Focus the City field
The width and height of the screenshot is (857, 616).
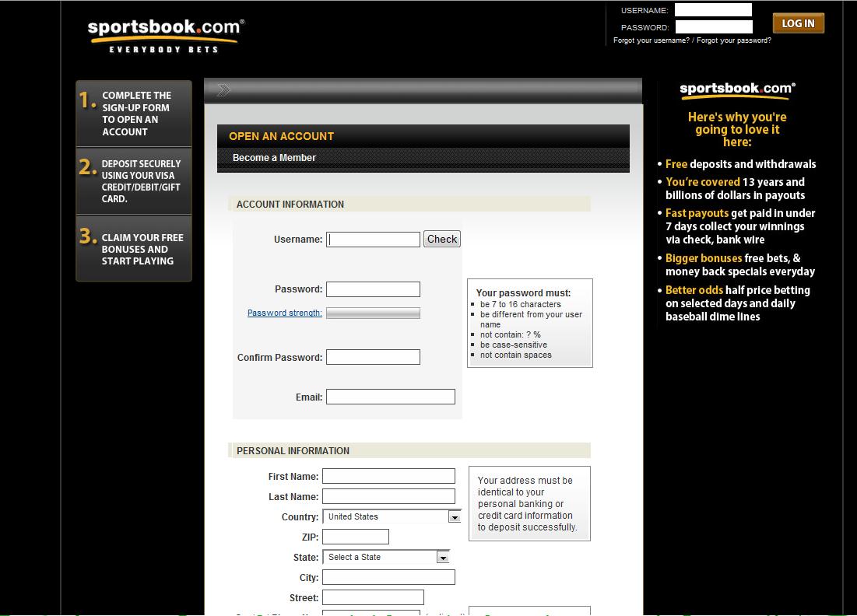[388, 577]
